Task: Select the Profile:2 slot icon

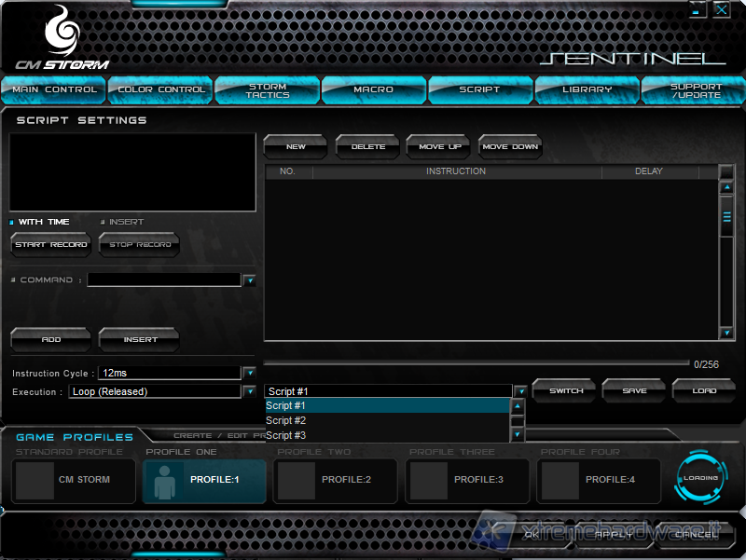Action: coord(297,480)
